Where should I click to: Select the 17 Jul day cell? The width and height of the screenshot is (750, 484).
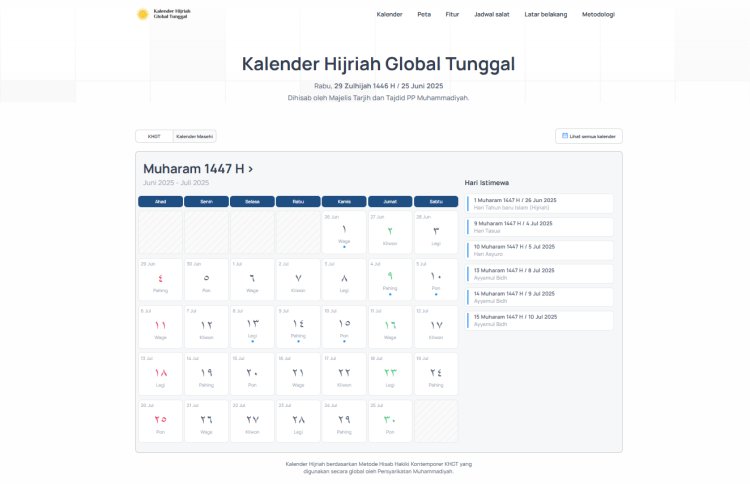344,374
